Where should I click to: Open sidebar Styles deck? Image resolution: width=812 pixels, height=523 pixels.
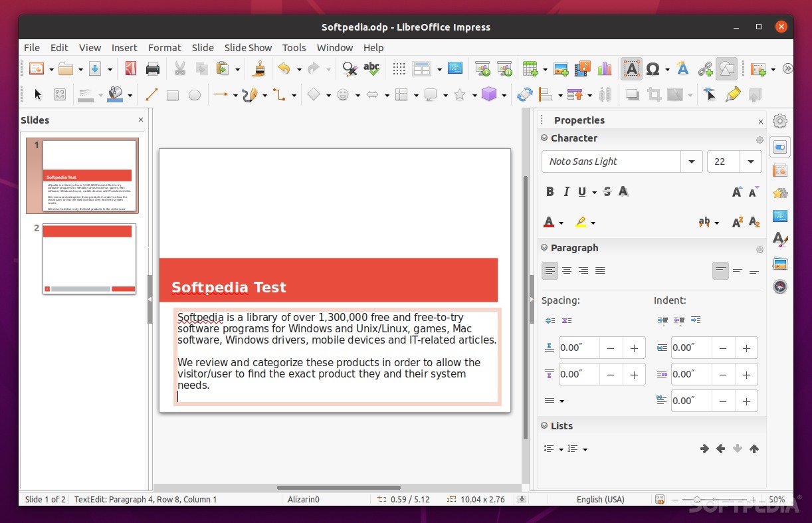pyautogui.click(x=780, y=239)
